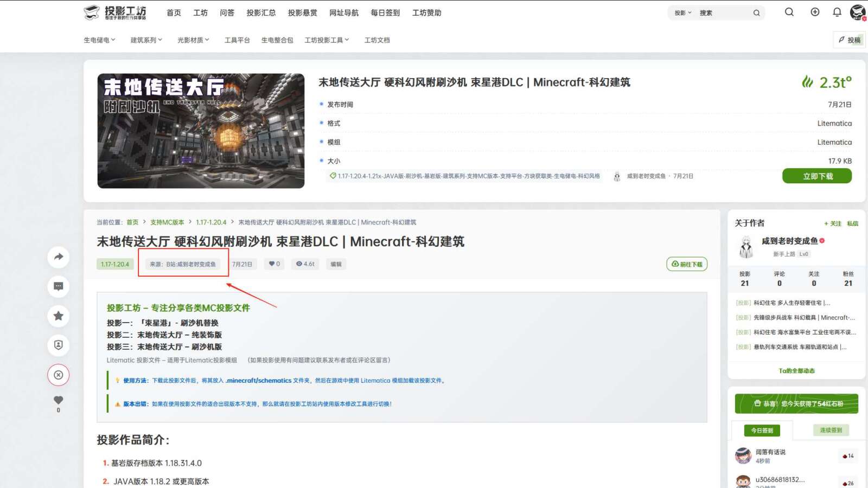Click the 末地传送大厅 thumbnail image

tap(201, 131)
